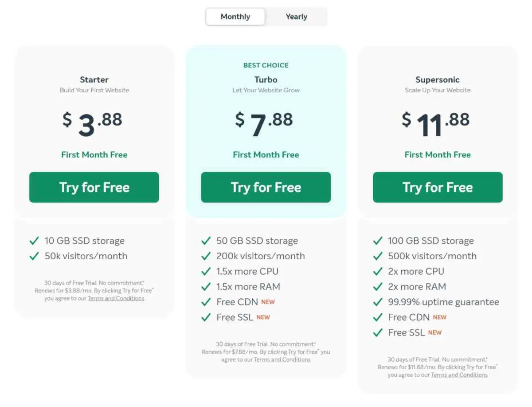This screenshot has height=407, width=532.
Task: Click Try for Free under Turbo
Action: point(266,187)
